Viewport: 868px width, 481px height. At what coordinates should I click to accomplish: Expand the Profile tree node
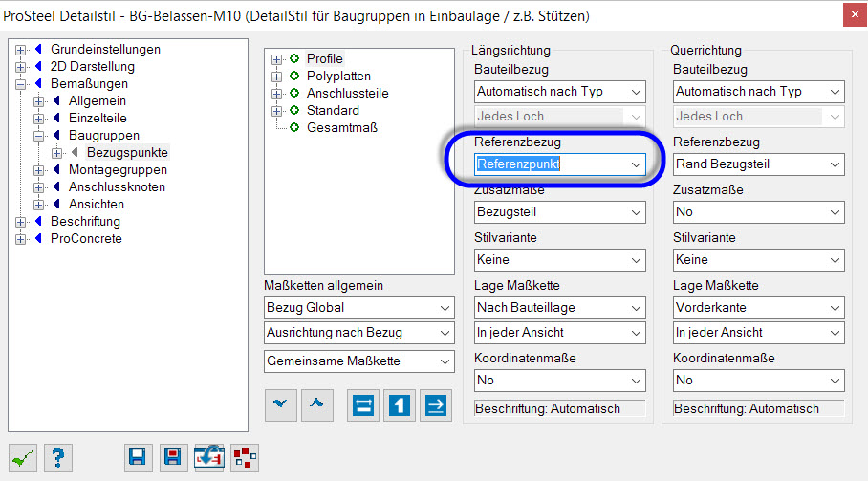[x=277, y=59]
